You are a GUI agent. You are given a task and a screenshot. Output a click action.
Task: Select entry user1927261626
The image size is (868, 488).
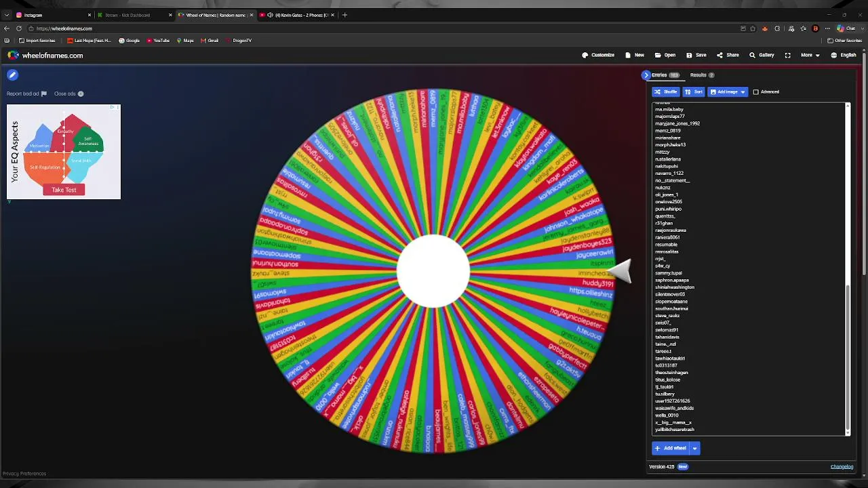point(673,401)
